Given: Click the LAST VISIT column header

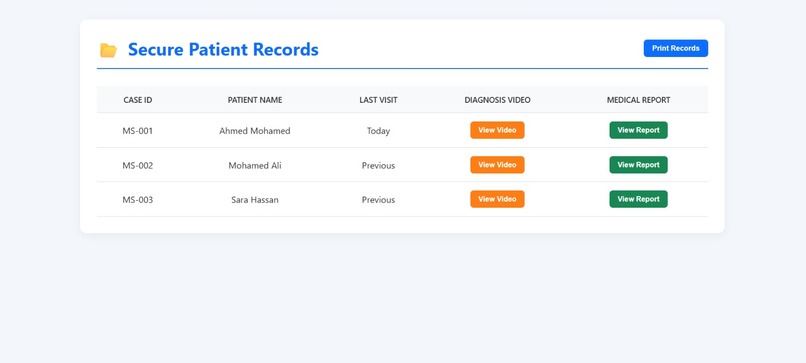Looking at the screenshot, I should 378,100.
